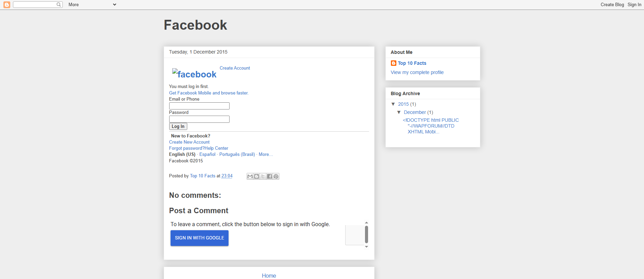This screenshot has width=644, height=279.
Task: Open the More dropdown in navbar
Action: (92, 5)
